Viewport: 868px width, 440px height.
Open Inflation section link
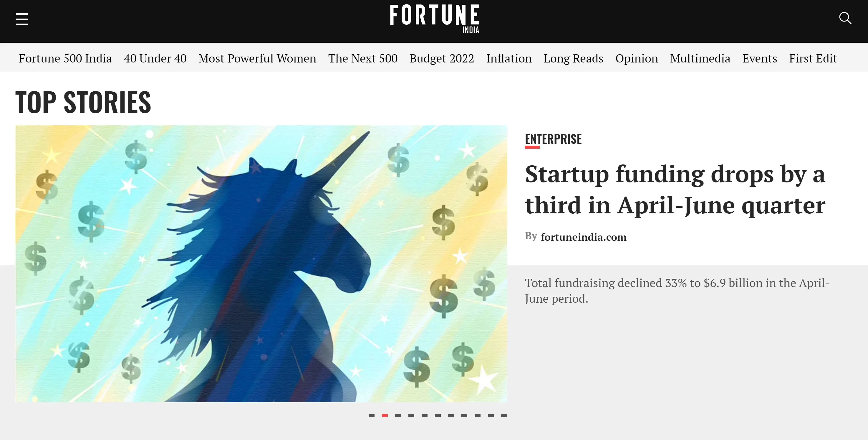(x=509, y=58)
